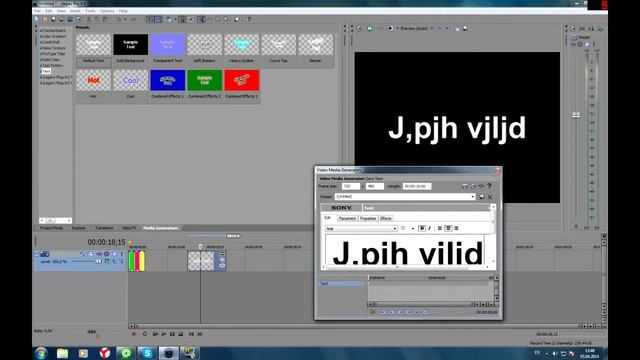Switch to the Project Media tab

[x=51, y=228]
